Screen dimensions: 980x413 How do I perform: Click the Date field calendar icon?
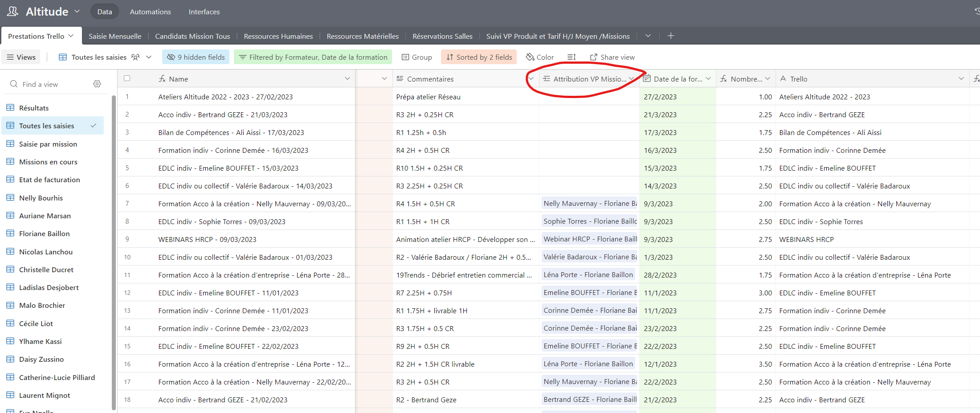[647, 78]
